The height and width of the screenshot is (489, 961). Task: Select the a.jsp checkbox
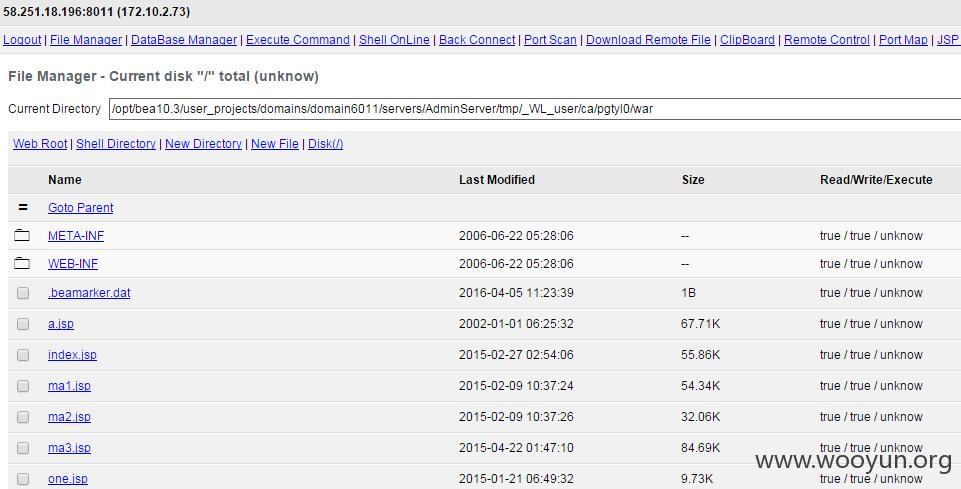(x=23, y=324)
